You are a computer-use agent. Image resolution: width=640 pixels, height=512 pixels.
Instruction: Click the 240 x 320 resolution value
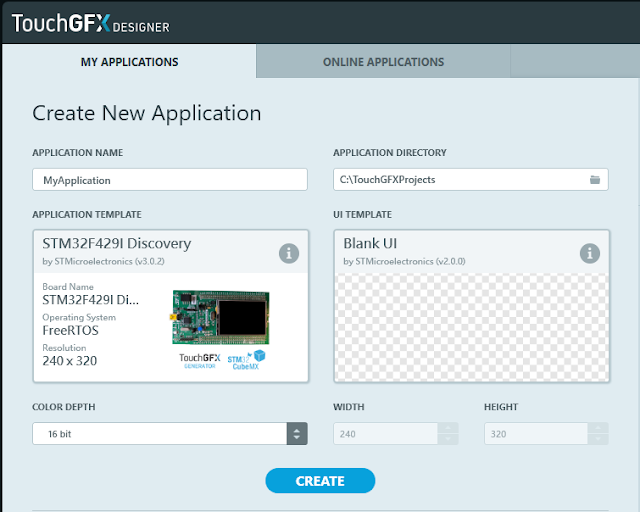click(70, 361)
